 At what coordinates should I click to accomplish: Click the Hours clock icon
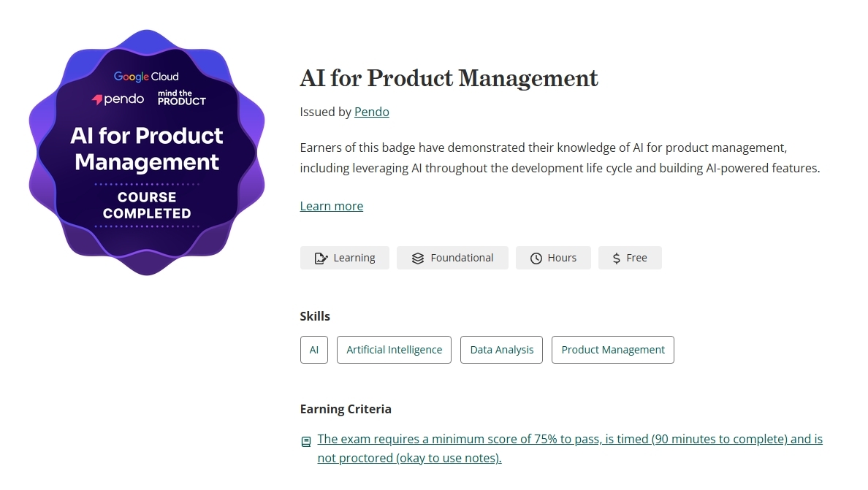point(536,259)
